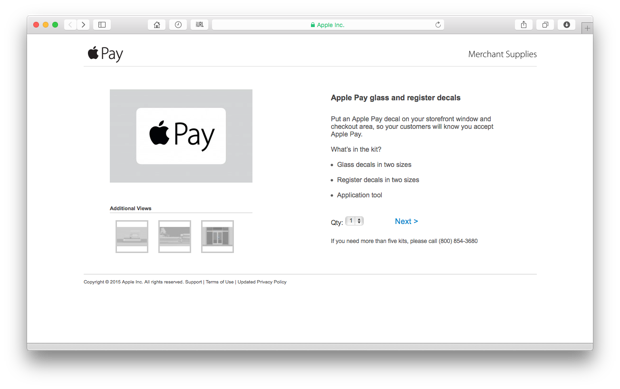Open the home page icon

tap(157, 25)
